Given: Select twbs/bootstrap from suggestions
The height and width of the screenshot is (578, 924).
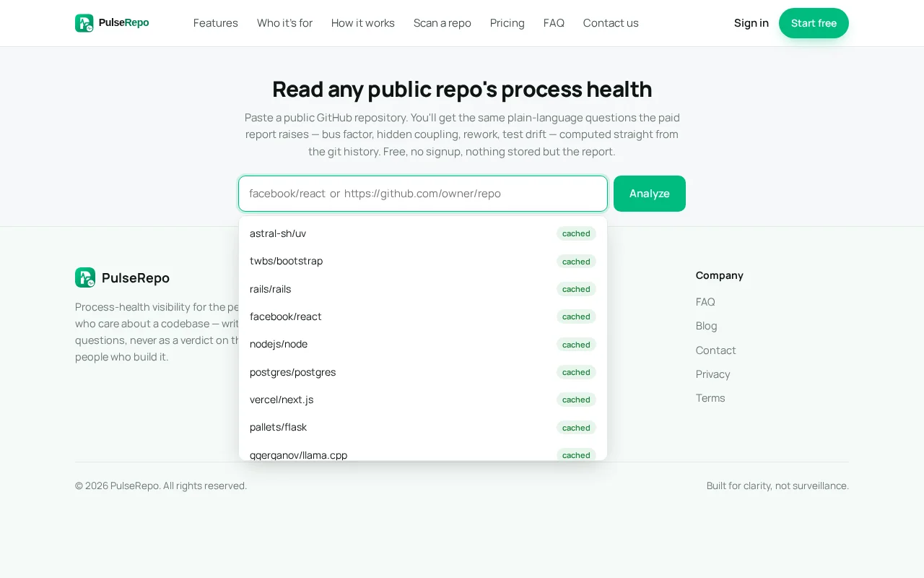Looking at the screenshot, I should (x=423, y=261).
